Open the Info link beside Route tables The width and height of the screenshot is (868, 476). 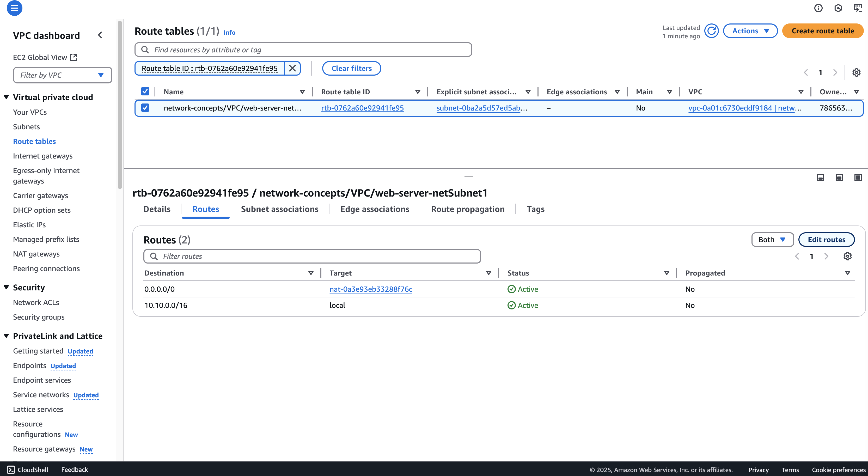click(x=229, y=32)
